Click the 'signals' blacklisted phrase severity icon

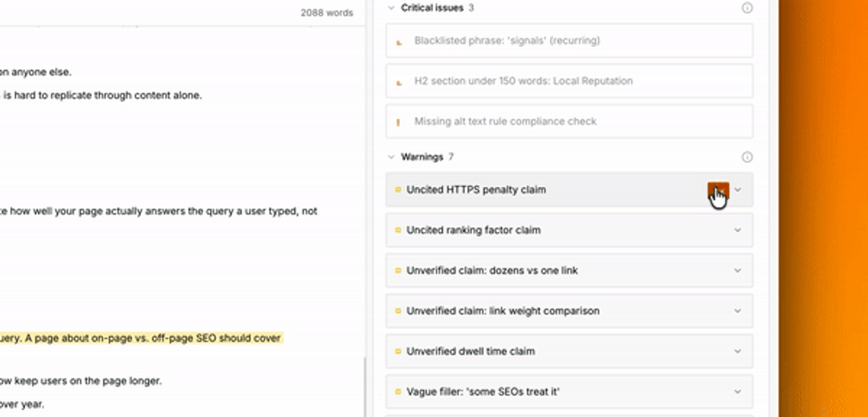click(398, 42)
